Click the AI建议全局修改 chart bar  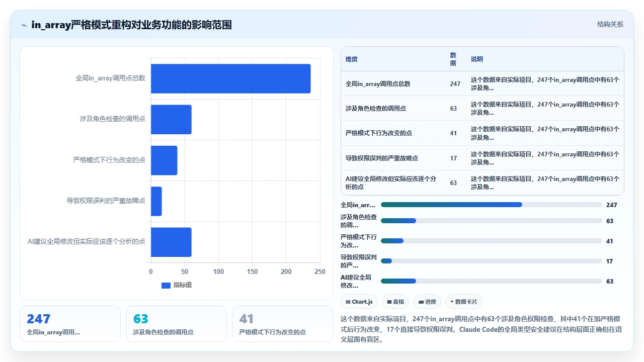point(171,242)
